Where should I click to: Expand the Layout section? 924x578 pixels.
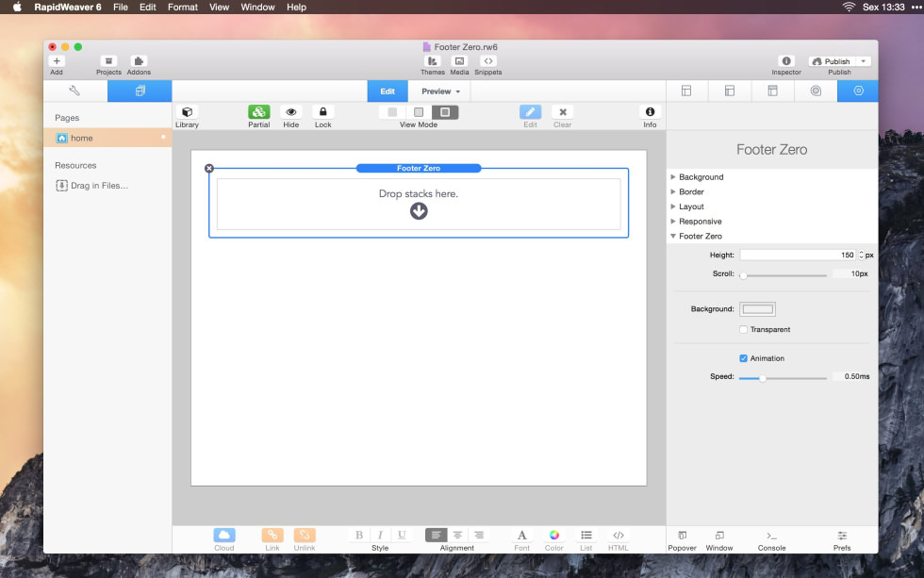673,206
